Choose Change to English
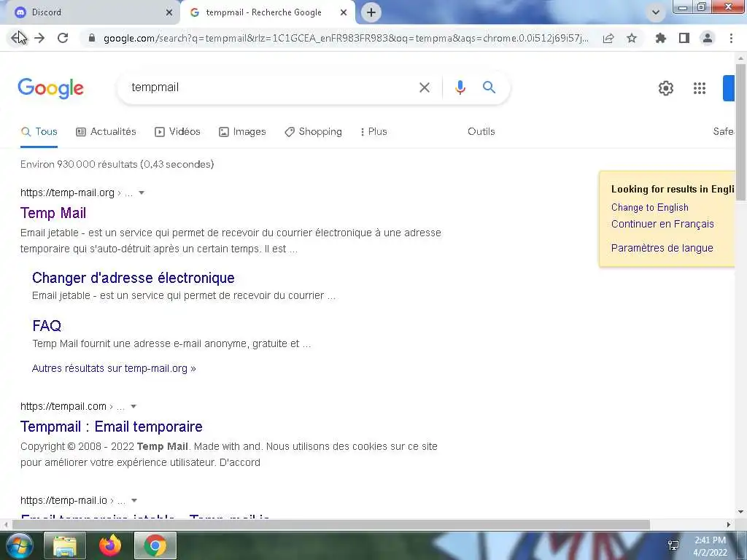 (x=650, y=208)
